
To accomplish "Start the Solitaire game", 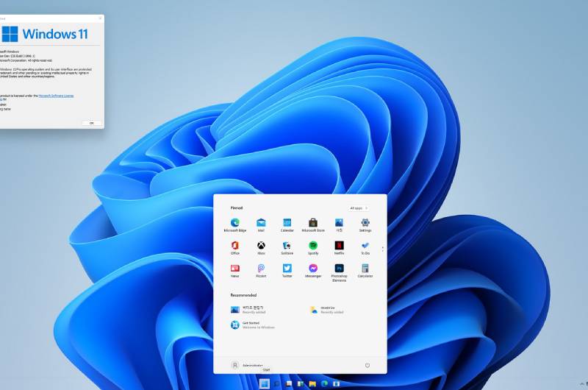I will tap(287, 248).
